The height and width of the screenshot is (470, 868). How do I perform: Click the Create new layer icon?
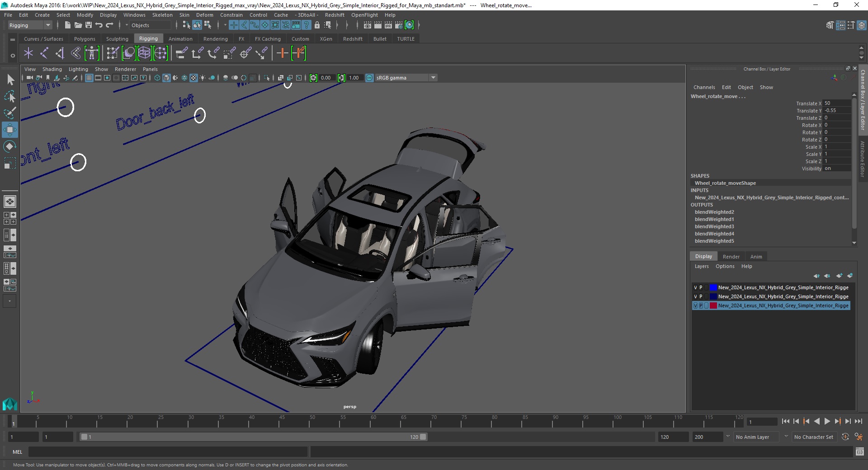pos(840,276)
